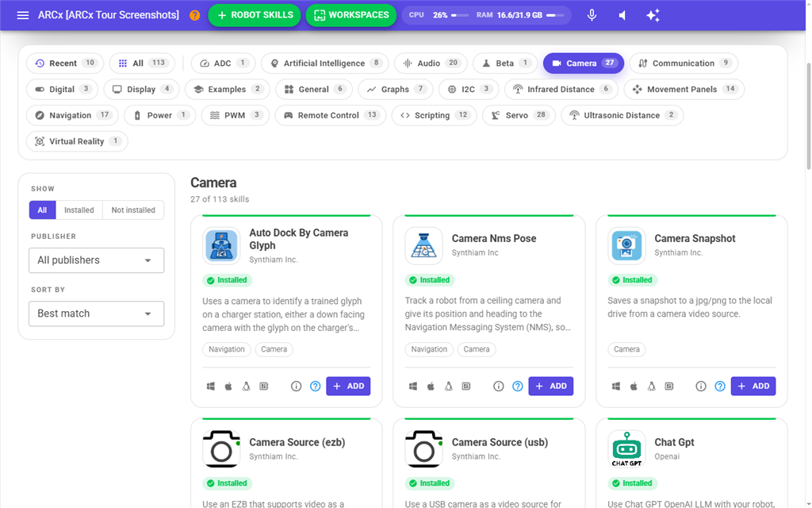812x508 pixels.
Task: Click the Camera Source (usb) camera icon
Action: click(423, 449)
